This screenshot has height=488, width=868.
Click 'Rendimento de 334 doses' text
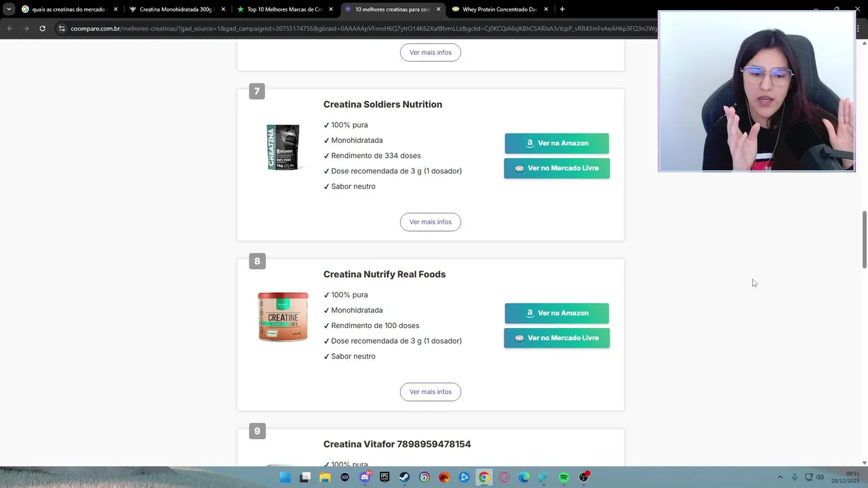376,156
